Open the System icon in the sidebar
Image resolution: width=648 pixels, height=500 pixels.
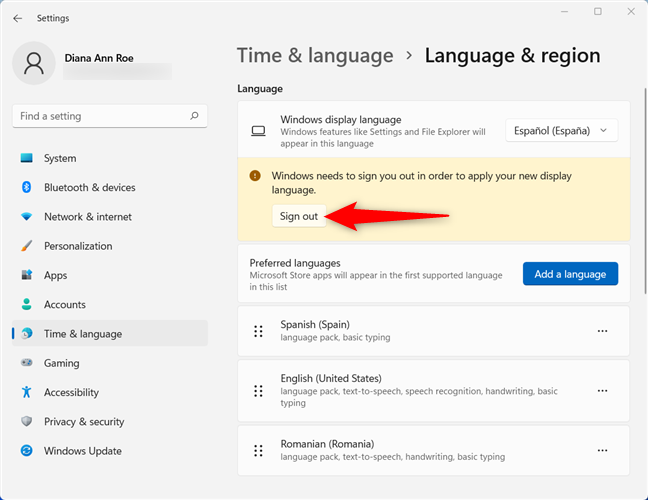click(x=26, y=158)
